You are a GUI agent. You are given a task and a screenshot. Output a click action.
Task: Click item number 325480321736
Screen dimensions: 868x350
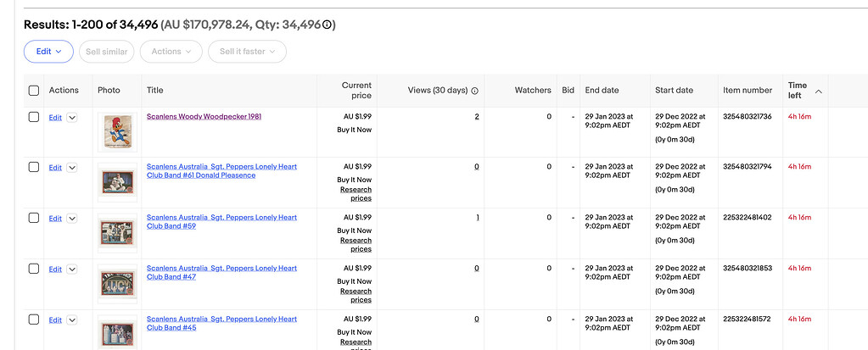[x=748, y=117]
